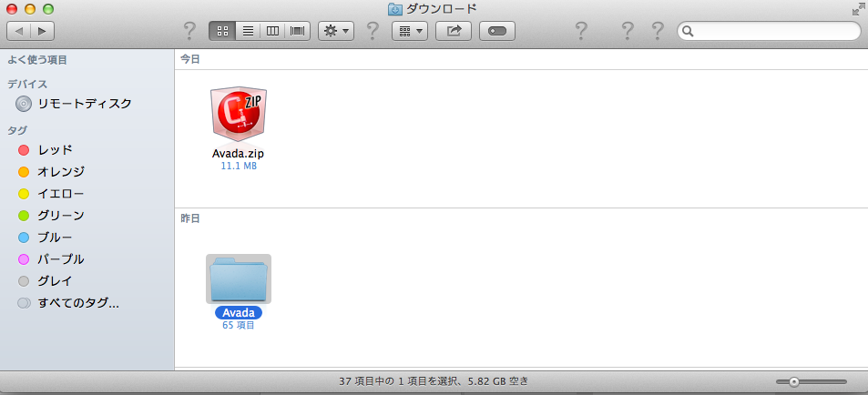The image size is (868, 395).
Task: Click the タグ sidebar heading
Action: tap(17, 130)
